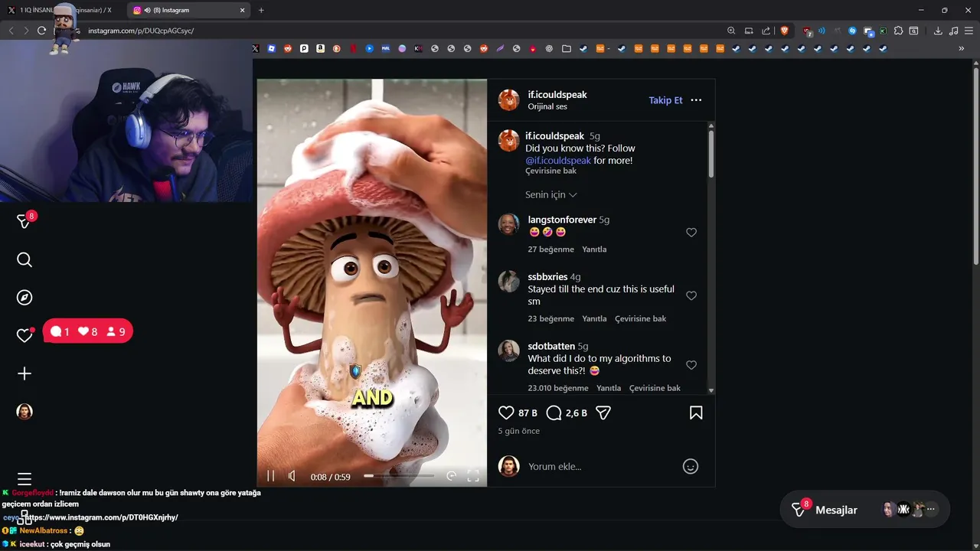
Task: Click the Shazam extension icon
Action: click(852, 31)
